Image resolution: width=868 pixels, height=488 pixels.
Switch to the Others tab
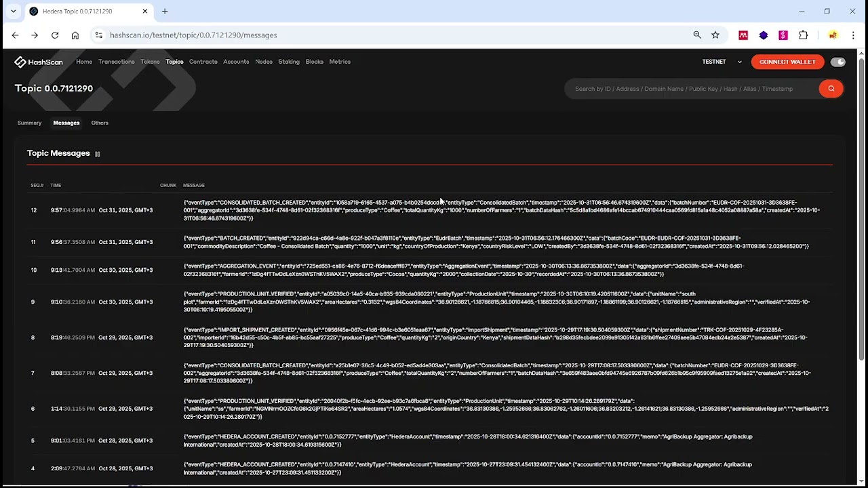pos(100,123)
